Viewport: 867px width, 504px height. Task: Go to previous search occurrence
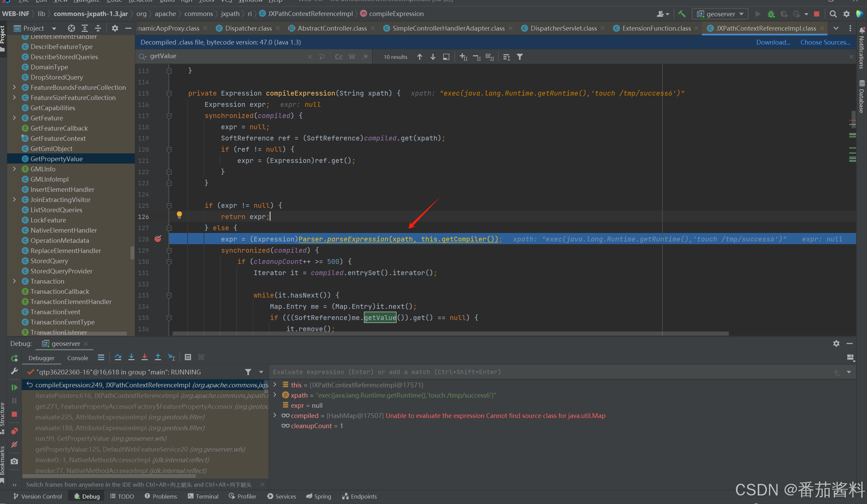(419, 57)
